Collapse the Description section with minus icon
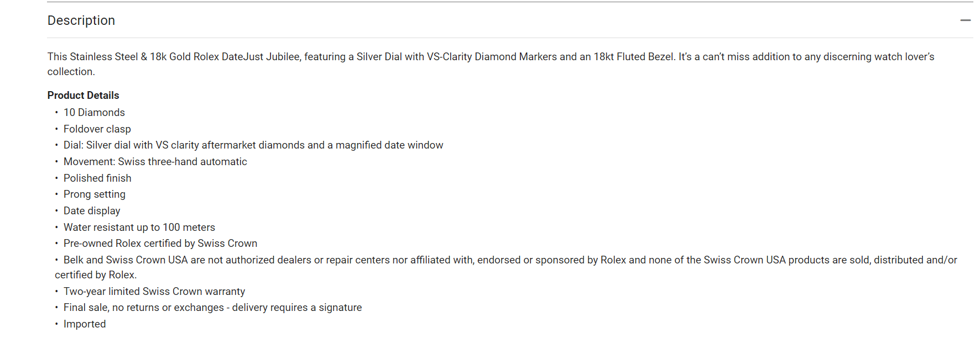The width and height of the screenshot is (980, 338). [965, 20]
